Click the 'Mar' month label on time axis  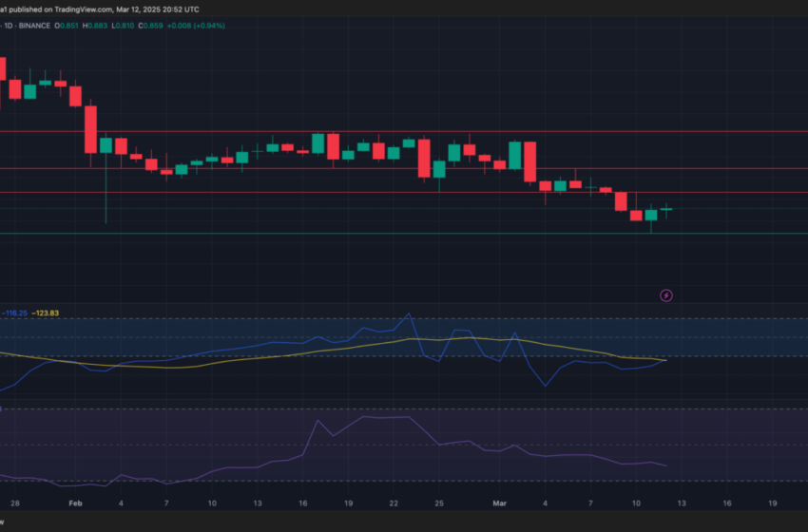499,503
